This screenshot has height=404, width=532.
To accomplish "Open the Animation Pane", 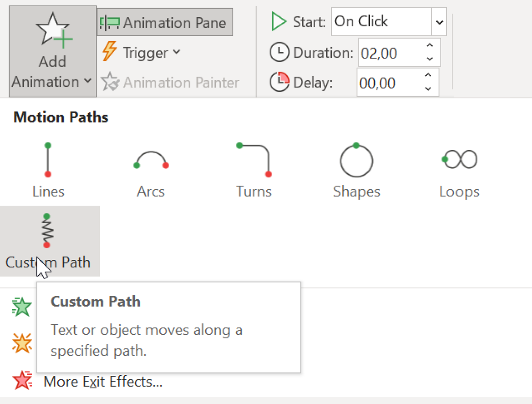I will (x=164, y=21).
